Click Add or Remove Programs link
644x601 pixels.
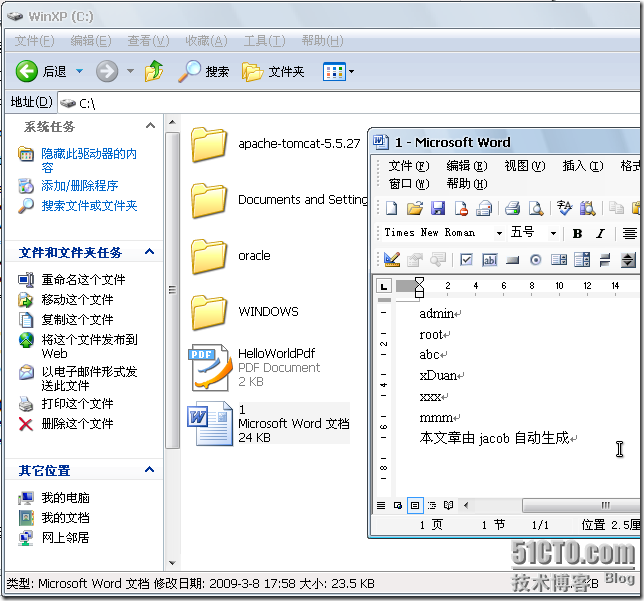pyautogui.click(x=79, y=186)
